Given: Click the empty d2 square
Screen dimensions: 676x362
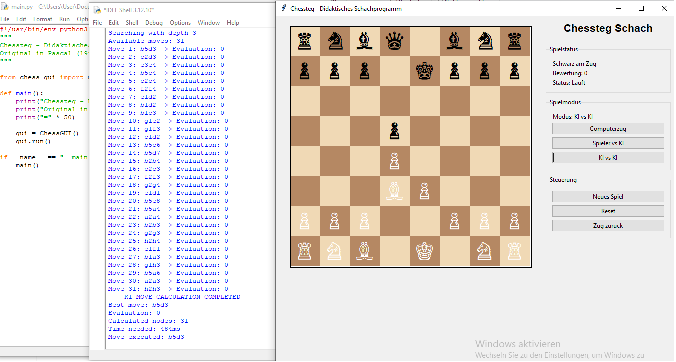Looking at the screenshot, I should coord(394,221).
